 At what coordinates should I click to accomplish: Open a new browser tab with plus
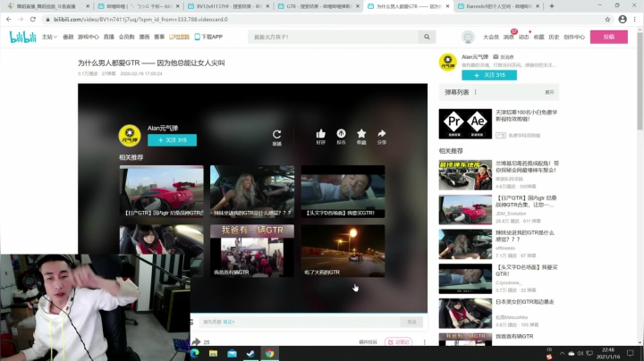(x=552, y=6)
